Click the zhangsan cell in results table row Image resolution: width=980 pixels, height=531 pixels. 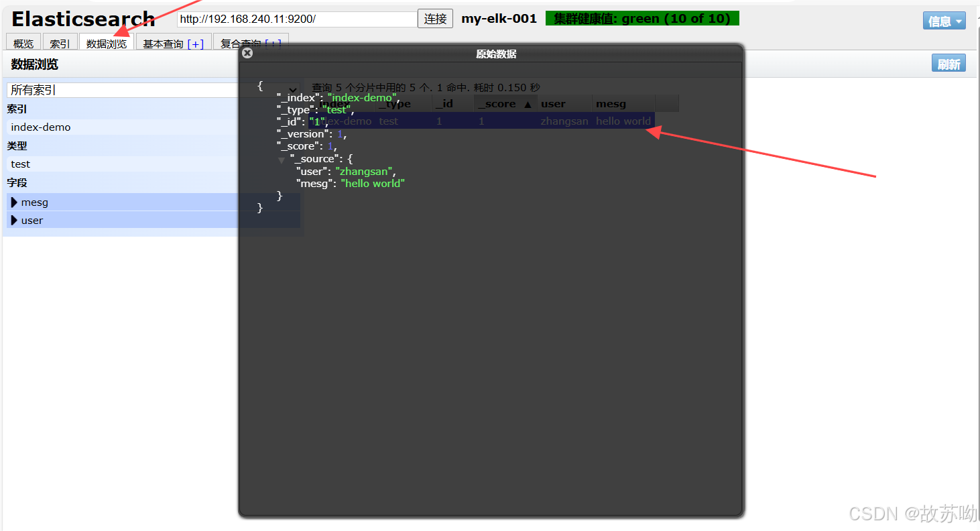(x=564, y=121)
